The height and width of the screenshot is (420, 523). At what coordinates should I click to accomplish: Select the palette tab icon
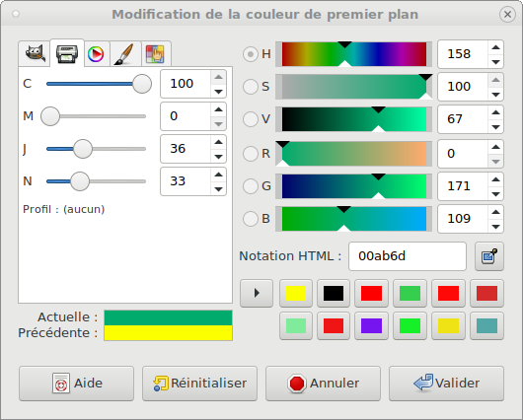156,53
